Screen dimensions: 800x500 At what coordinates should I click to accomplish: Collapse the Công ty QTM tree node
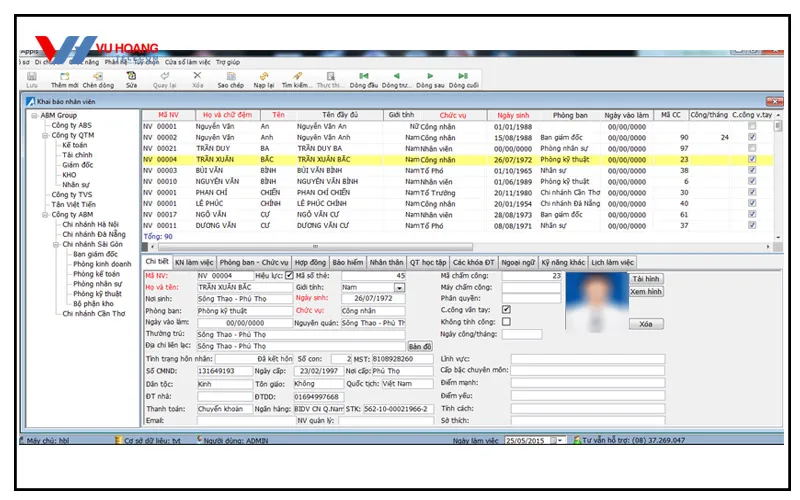(45, 135)
